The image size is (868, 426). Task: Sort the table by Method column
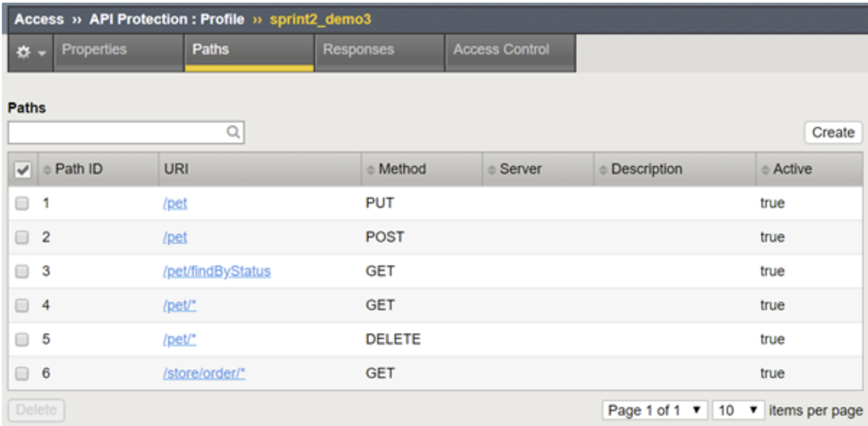point(371,170)
